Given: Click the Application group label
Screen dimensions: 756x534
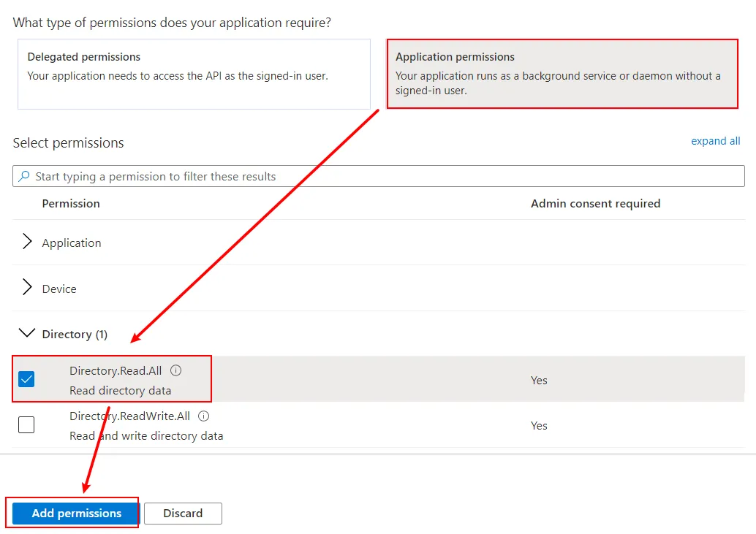Looking at the screenshot, I should [72, 243].
